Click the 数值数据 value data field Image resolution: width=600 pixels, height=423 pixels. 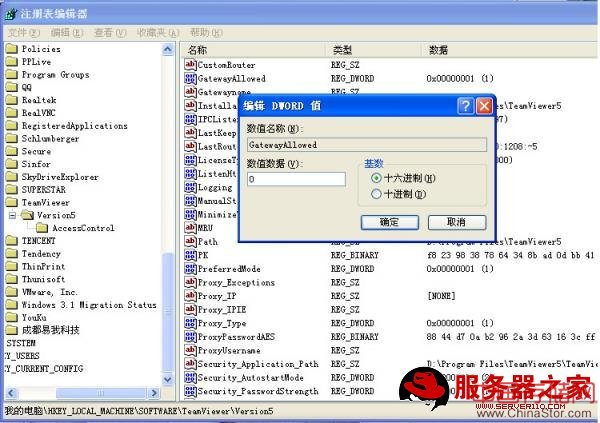pos(295,179)
